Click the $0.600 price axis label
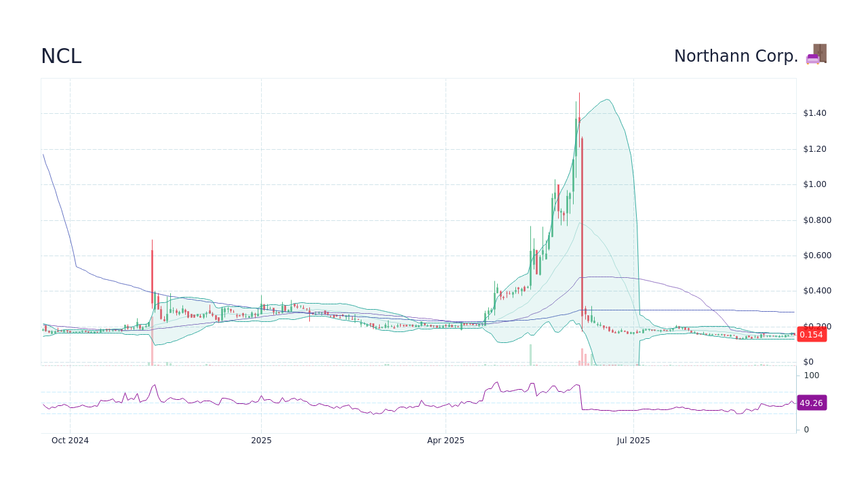This screenshot has height=488, width=868. [817, 255]
